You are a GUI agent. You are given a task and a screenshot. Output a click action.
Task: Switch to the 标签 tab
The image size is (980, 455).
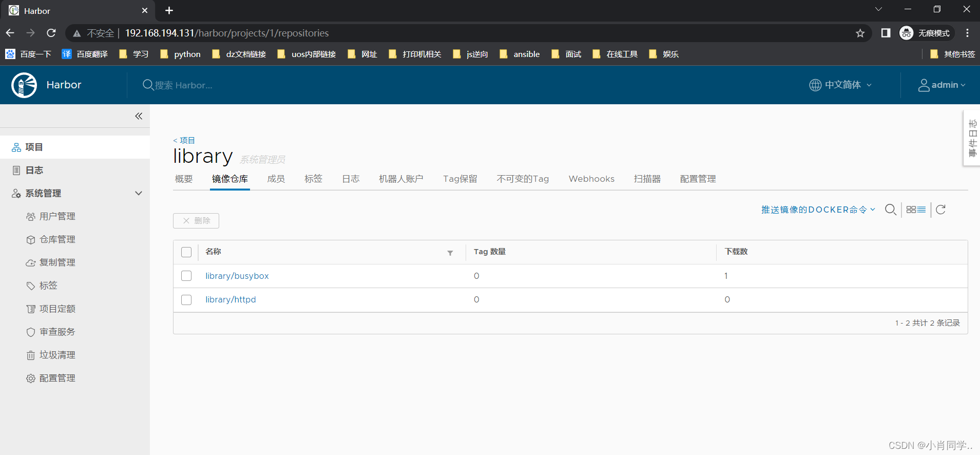point(313,179)
